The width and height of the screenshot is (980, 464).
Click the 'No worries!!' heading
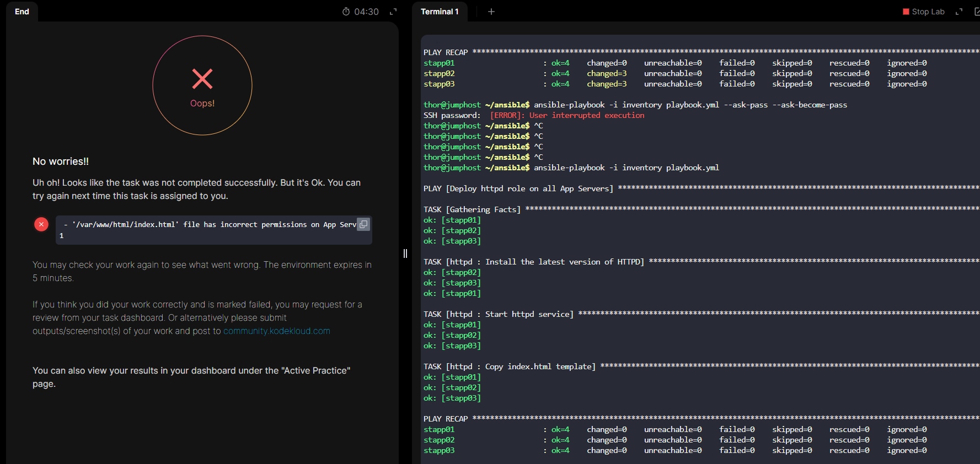[x=61, y=161]
